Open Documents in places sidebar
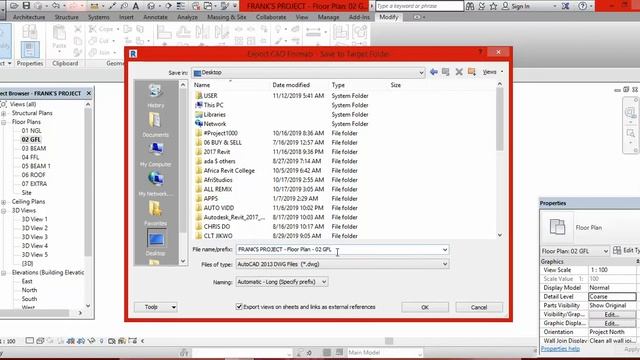The width and height of the screenshot is (640, 360). 156,125
